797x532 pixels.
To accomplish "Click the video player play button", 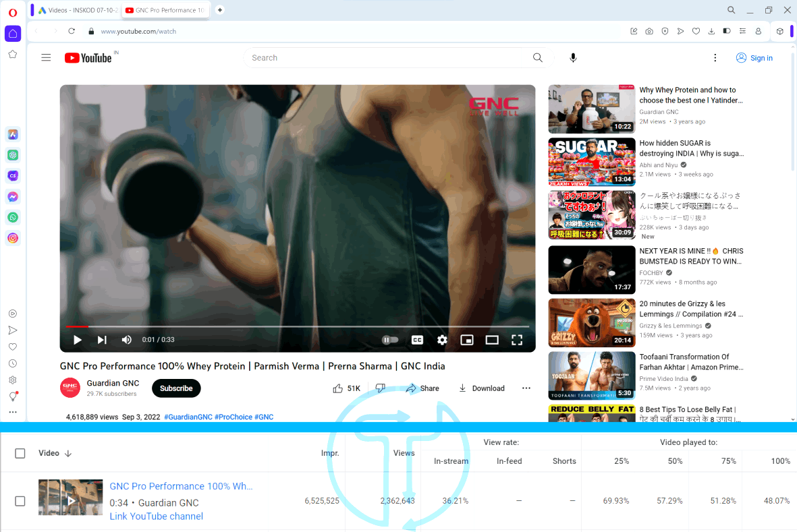I will tap(78, 340).
